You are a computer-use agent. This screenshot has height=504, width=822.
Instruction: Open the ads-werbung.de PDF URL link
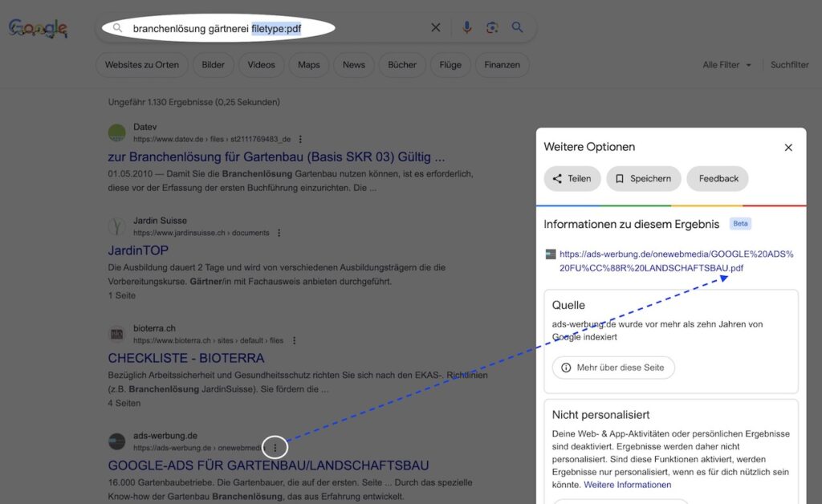pos(676,261)
